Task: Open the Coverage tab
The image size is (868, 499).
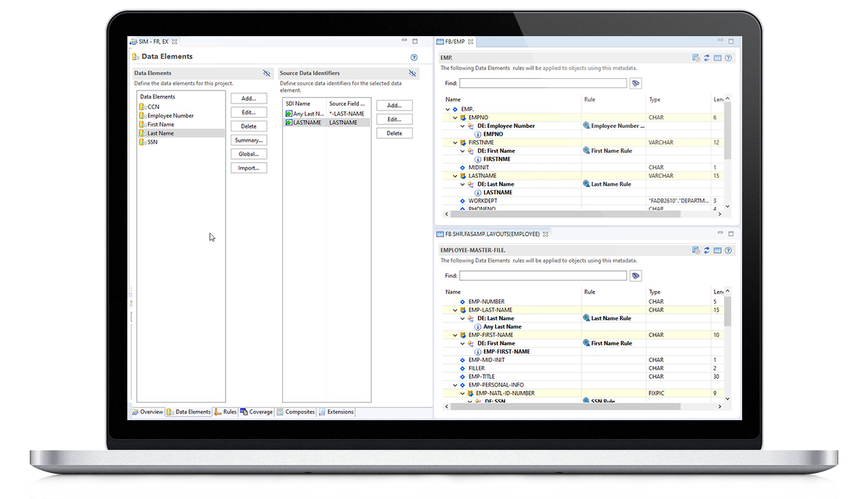Action: [x=257, y=412]
